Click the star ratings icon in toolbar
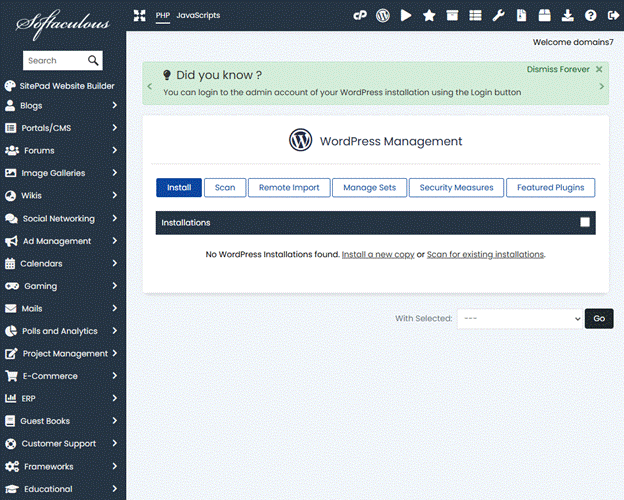 pos(429,16)
